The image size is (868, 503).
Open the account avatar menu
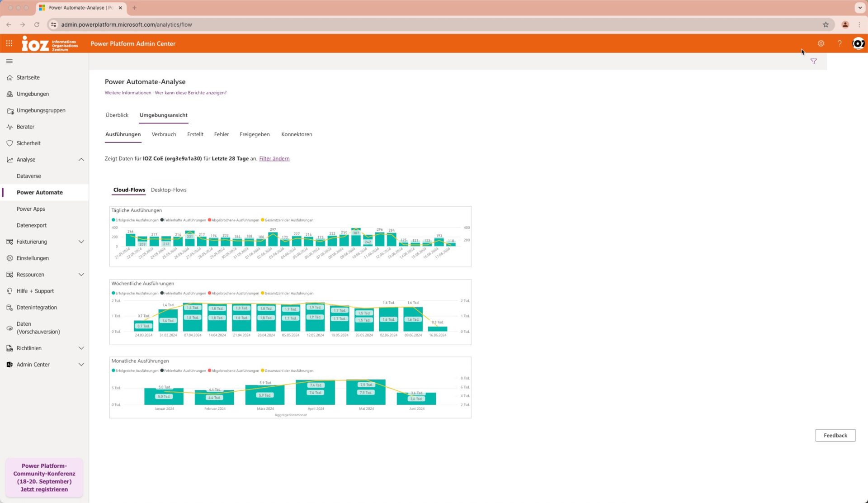point(858,43)
